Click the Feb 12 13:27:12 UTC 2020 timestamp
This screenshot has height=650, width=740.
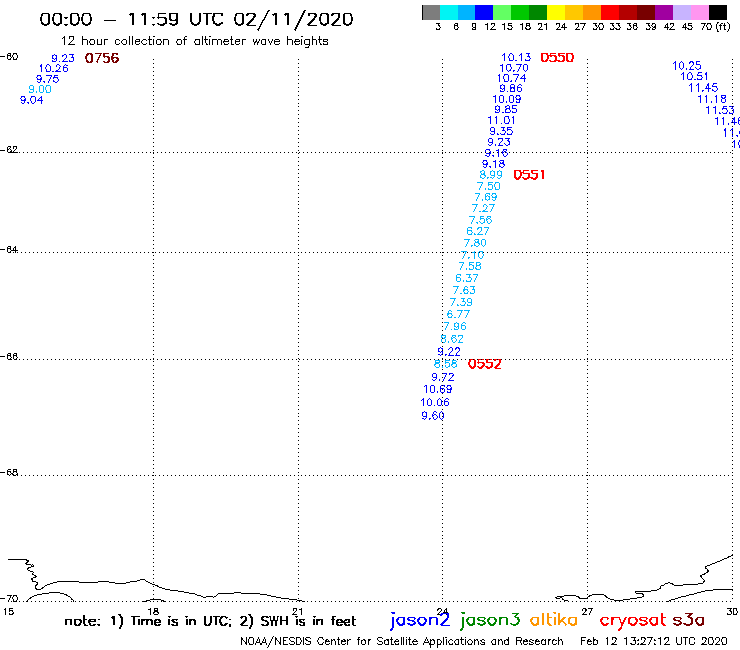(654, 641)
